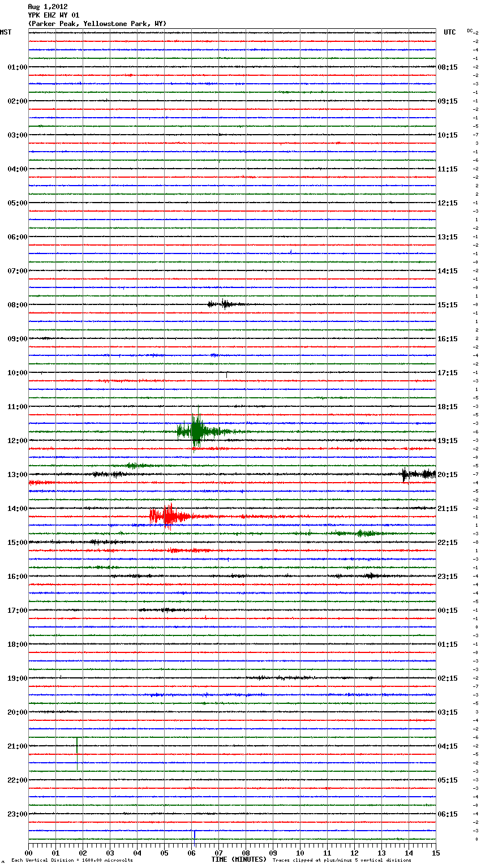The height and width of the screenshot is (868, 481).
Task: Click the date text "Aug 1,2012"
Action: click(48, 7)
